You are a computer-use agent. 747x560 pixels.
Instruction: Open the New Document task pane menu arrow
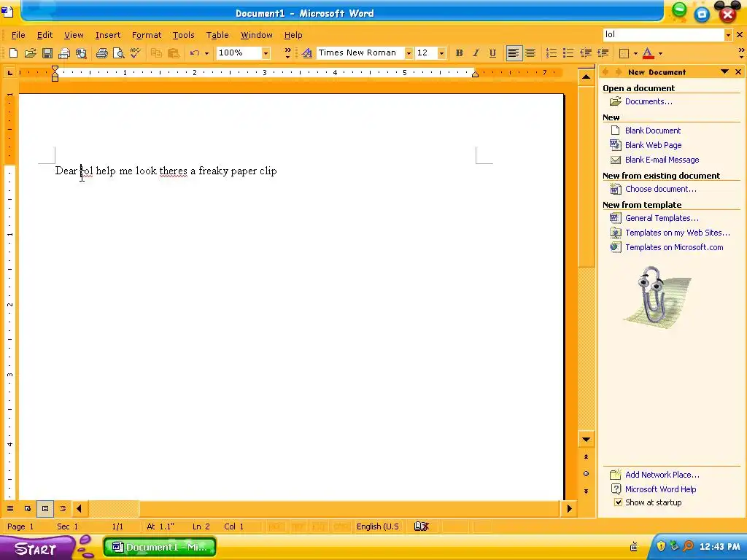click(x=724, y=72)
